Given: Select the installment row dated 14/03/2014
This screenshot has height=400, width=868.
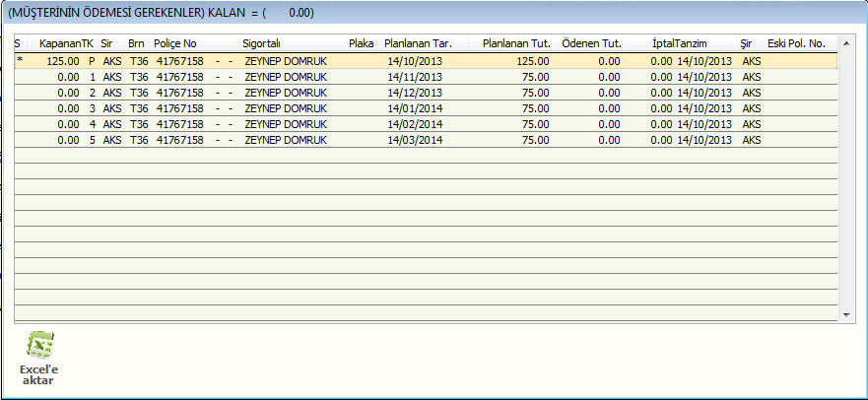Looking at the screenshot, I should (x=413, y=140).
